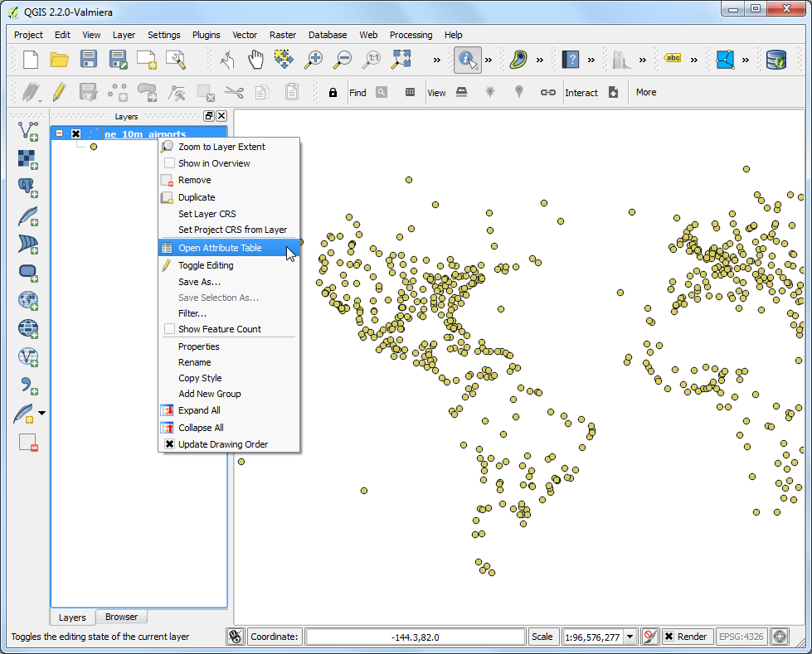Click the New Project blank page icon
The width and height of the screenshot is (812, 654).
pyautogui.click(x=31, y=60)
